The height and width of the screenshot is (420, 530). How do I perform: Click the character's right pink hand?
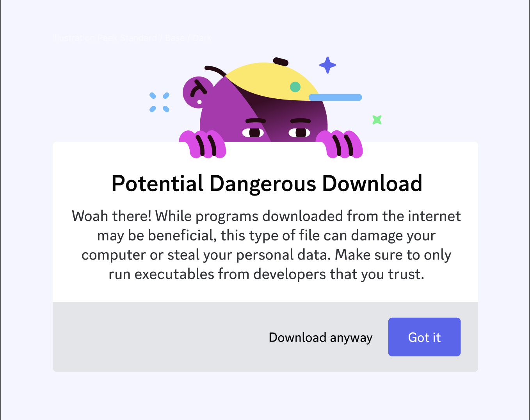click(339, 144)
